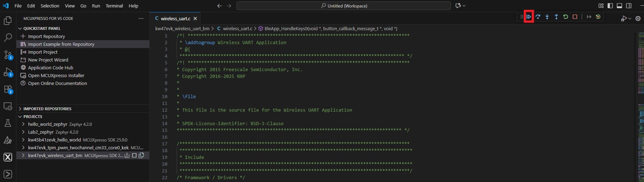
Task: Click the Step Into debug icon
Action: pyautogui.click(x=547, y=17)
